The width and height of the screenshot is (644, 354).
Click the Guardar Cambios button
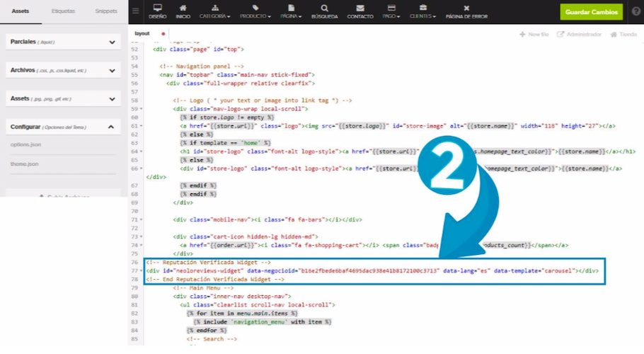pyautogui.click(x=592, y=11)
